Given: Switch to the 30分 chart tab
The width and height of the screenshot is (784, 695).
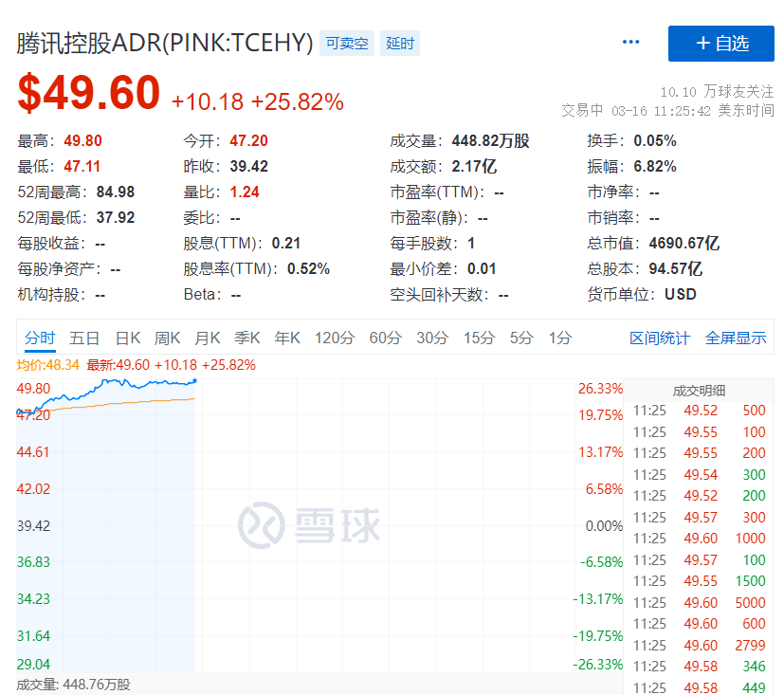Looking at the screenshot, I should pyautogui.click(x=432, y=338).
